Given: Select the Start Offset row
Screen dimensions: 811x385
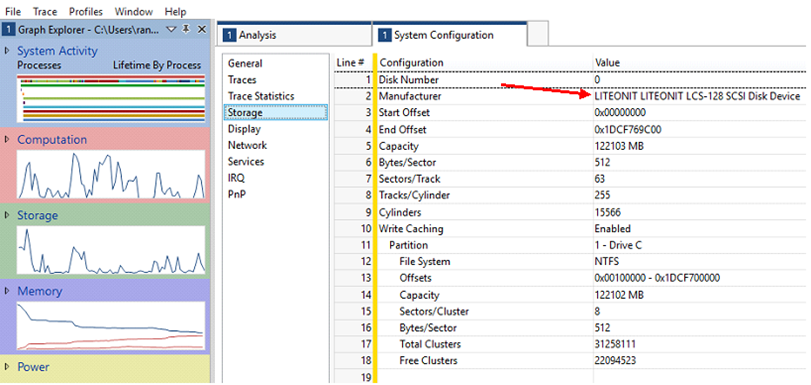Looking at the screenshot, I should pos(570,112).
